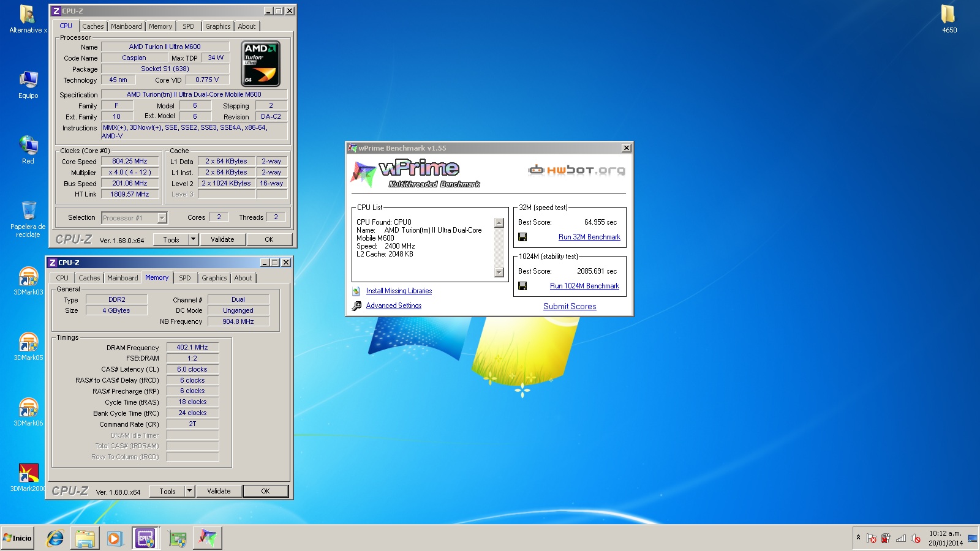This screenshot has width=980, height=551.
Task: Click the Inicio start button
Action: tap(18, 538)
